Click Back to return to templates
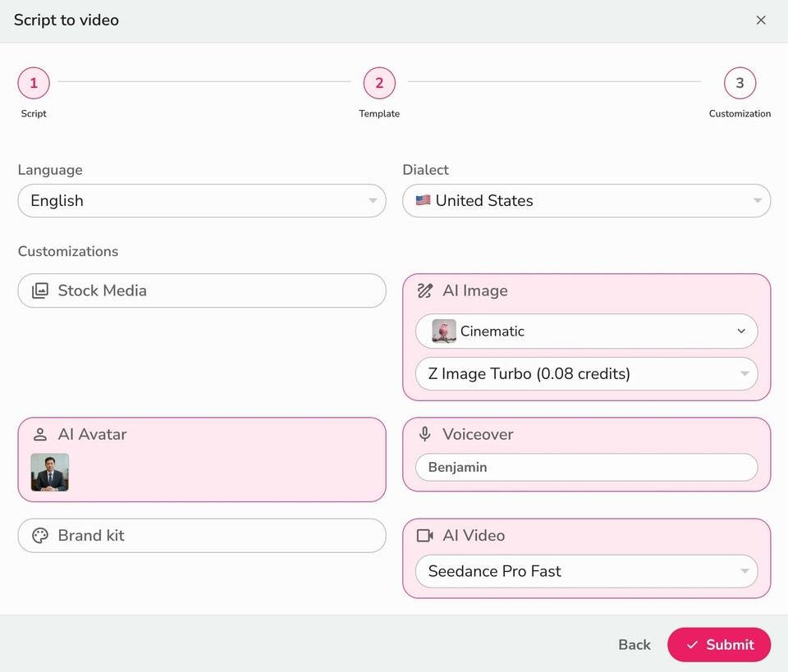The width and height of the screenshot is (788, 672). click(633, 645)
